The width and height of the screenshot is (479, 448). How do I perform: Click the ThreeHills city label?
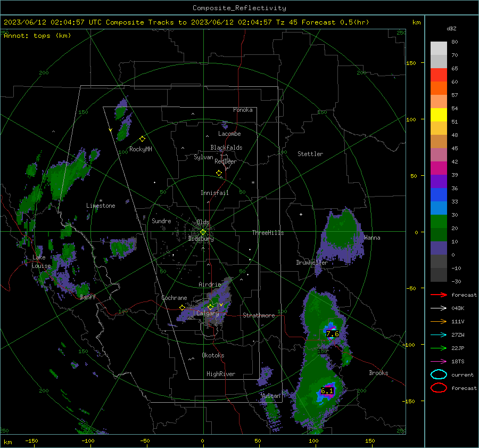(x=268, y=233)
